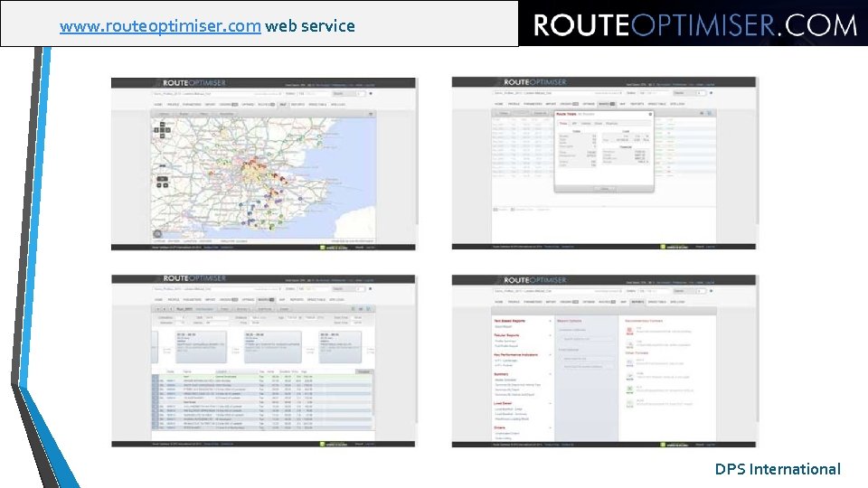Image resolution: width=868 pixels, height=488 pixels.
Task: Open REPORTS tab in the reports screenshot
Action: (x=637, y=302)
